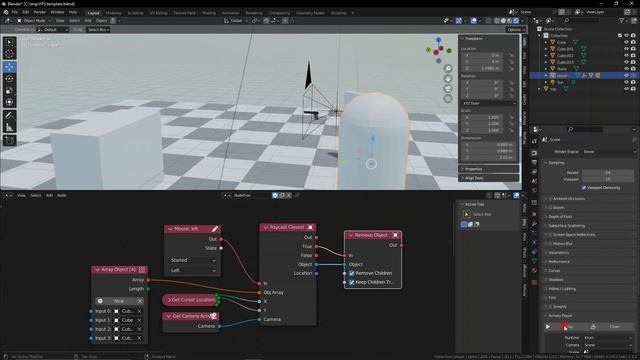This screenshot has height=360, width=640.
Task: Switch to the Layout workspace tab
Action: (93, 13)
